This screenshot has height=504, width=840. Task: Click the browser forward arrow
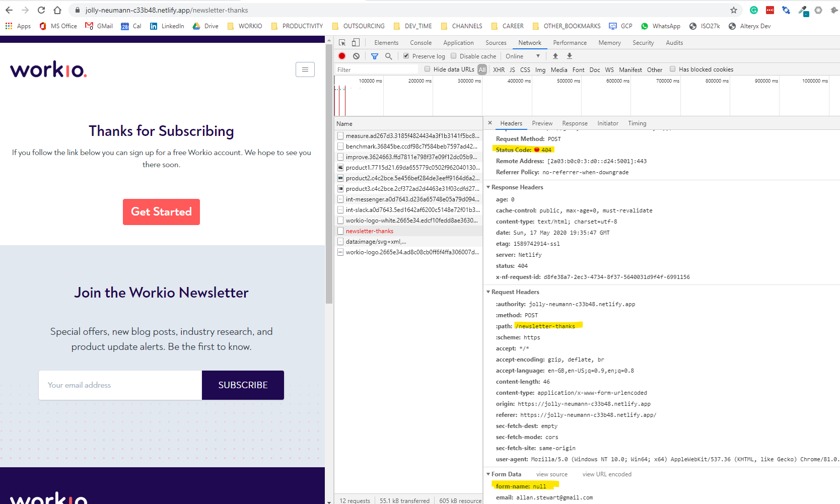25,10
